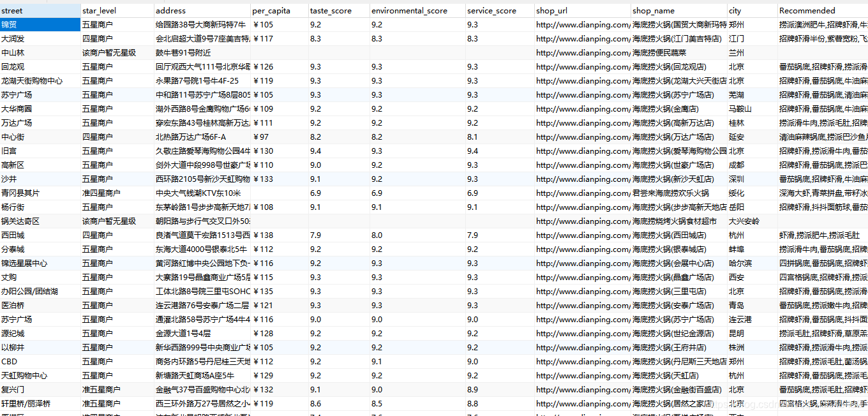Select the street cell 轩里桥/丽泽桥
Image resolution: width=868 pixels, height=416 pixels.
pos(40,403)
